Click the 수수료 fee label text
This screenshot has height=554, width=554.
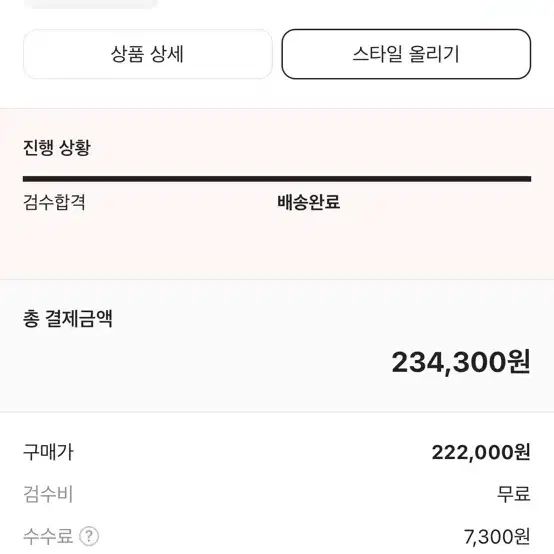pos(48,536)
